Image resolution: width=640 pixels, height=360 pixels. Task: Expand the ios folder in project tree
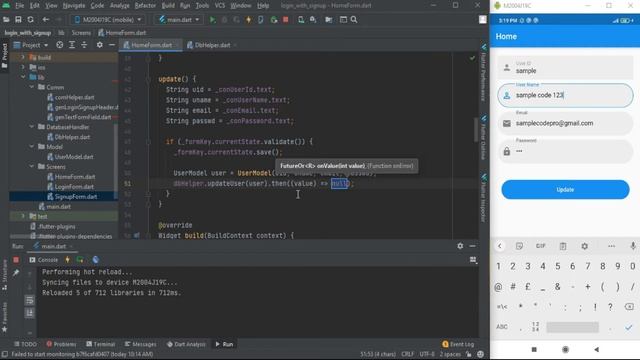pyautogui.click(x=22, y=67)
